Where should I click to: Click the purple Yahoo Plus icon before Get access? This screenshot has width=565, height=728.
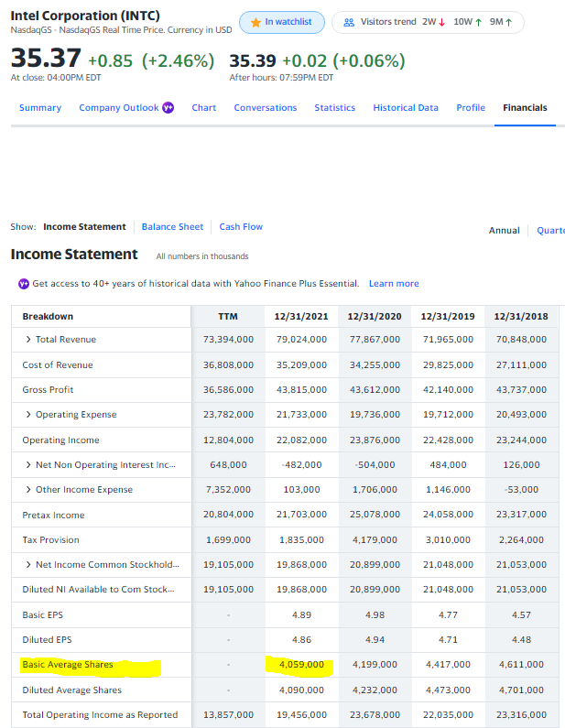click(x=23, y=284)
